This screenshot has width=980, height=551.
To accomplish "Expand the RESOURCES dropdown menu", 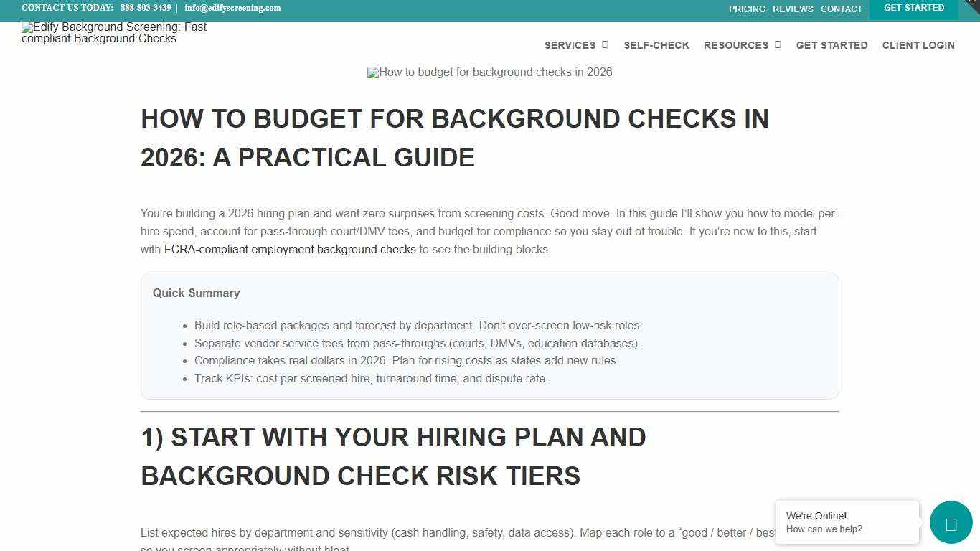I will pos(737,44).
